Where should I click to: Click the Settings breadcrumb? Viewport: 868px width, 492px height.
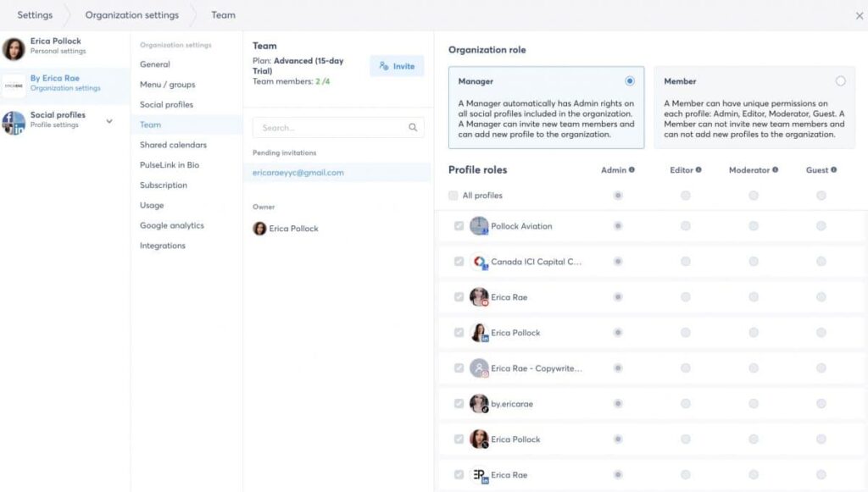pos(35,14)
